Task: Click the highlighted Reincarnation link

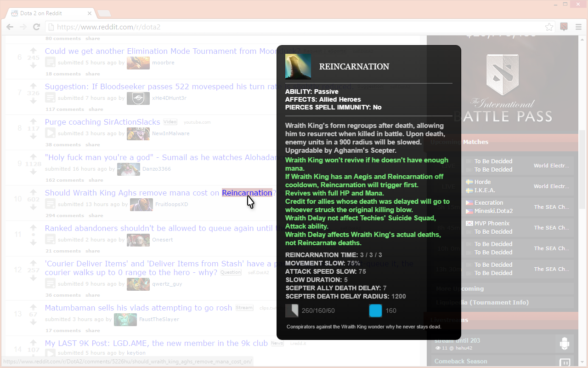Action: [x=247, y=193]
